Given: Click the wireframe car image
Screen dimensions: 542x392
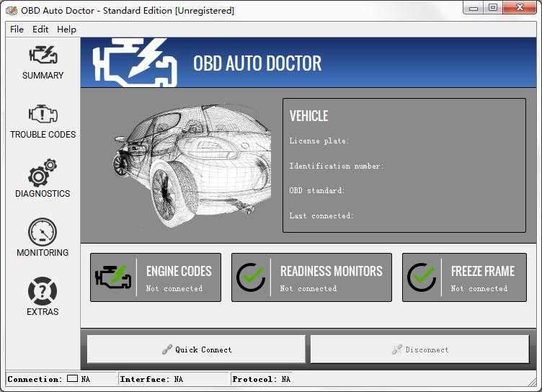Looking at the screenshot, I should (x=192, y=165).
